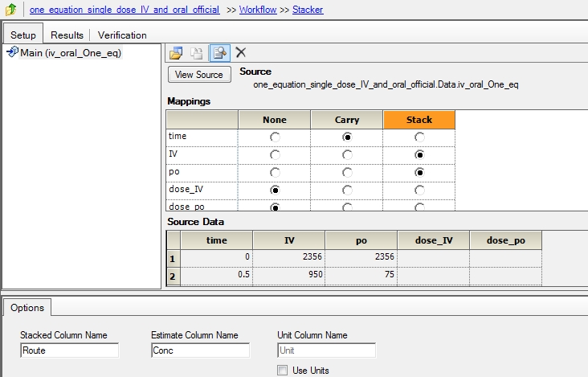Screen dimensions: 588x377
Task: Click the cell with value 0.5
Action: 216,276
